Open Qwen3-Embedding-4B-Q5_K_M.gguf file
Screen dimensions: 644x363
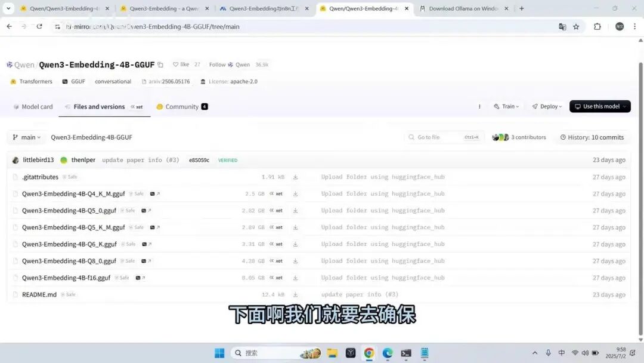point(73,227)
